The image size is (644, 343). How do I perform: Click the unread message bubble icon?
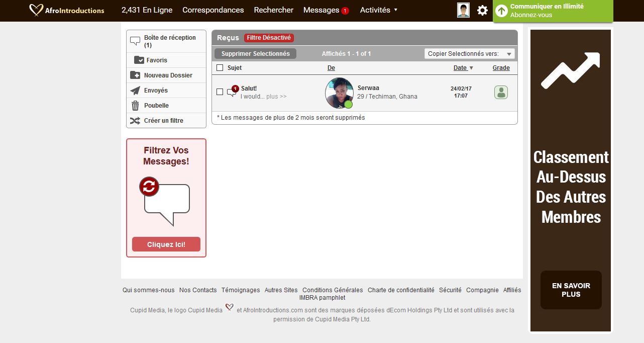[x=232, y=92]
